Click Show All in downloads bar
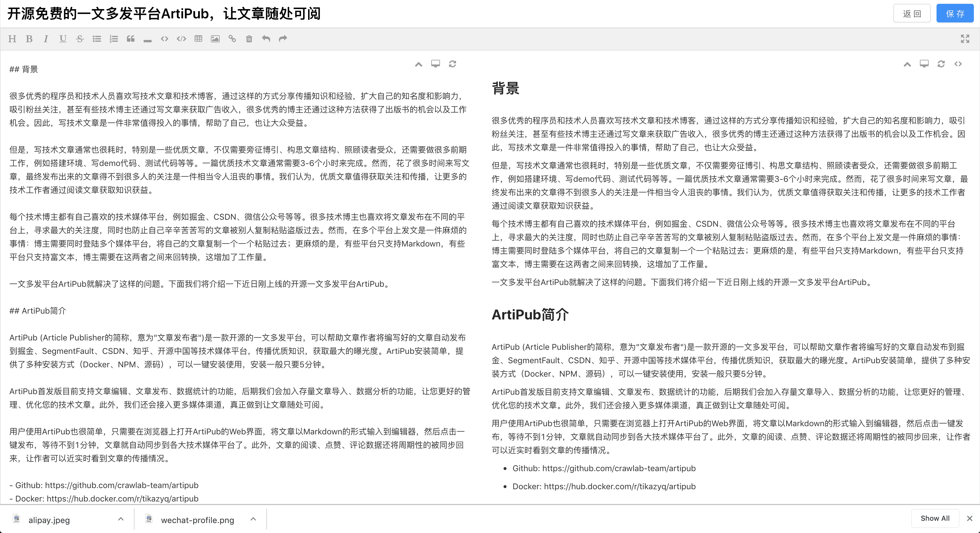980x533 pixels. pos(935,518)
